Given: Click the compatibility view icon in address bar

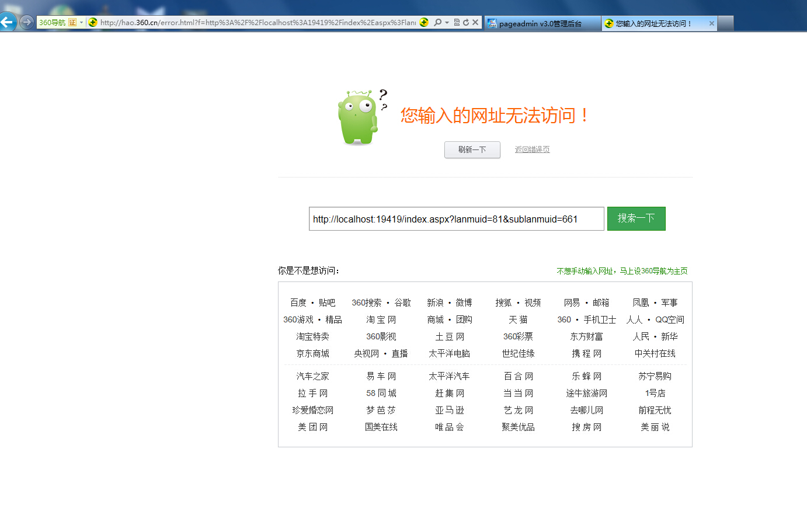Looking at the screenshot, I should click(x=457, y=23).
